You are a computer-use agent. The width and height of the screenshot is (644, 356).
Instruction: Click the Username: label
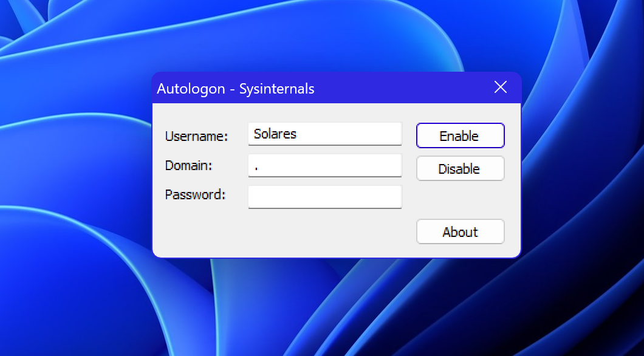(x=196, y=136)
